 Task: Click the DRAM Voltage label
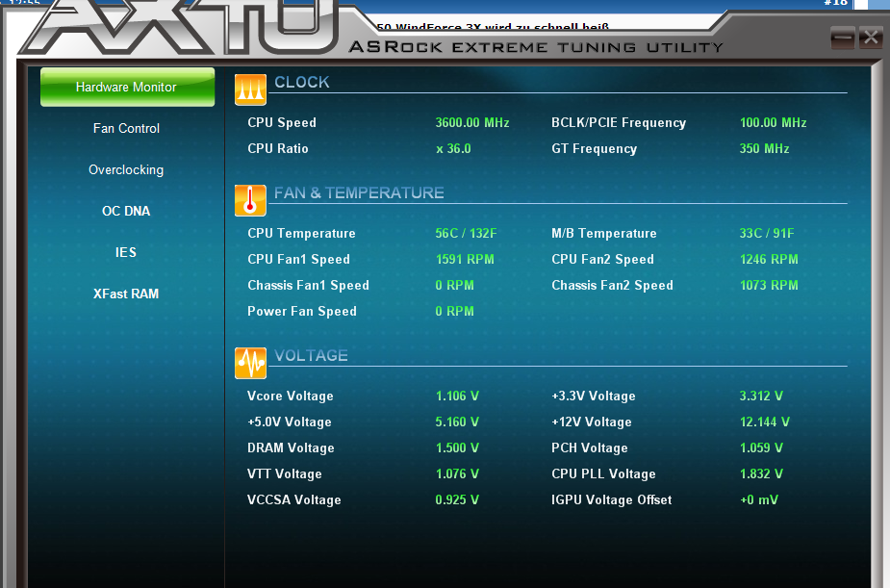[291, 448]
